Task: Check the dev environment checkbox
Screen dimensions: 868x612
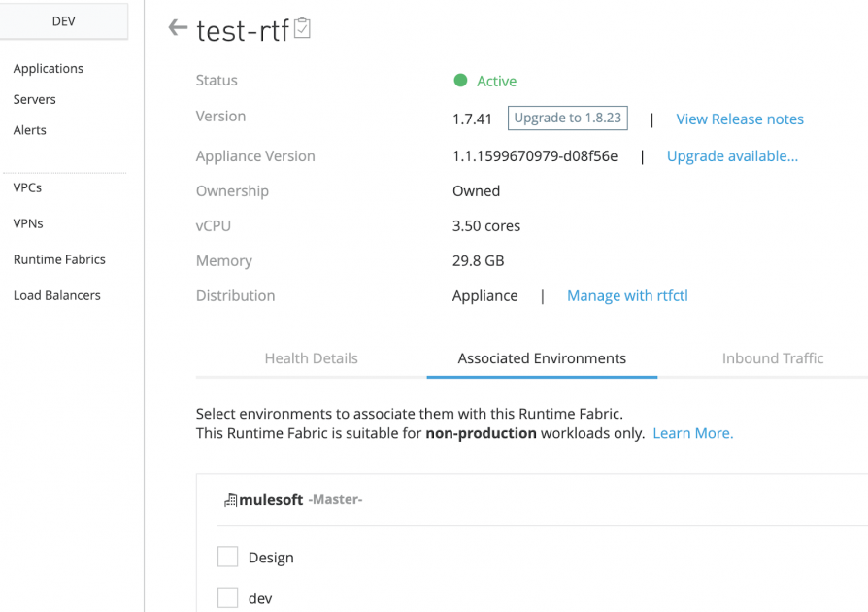Action: click(x=227, y=597)
